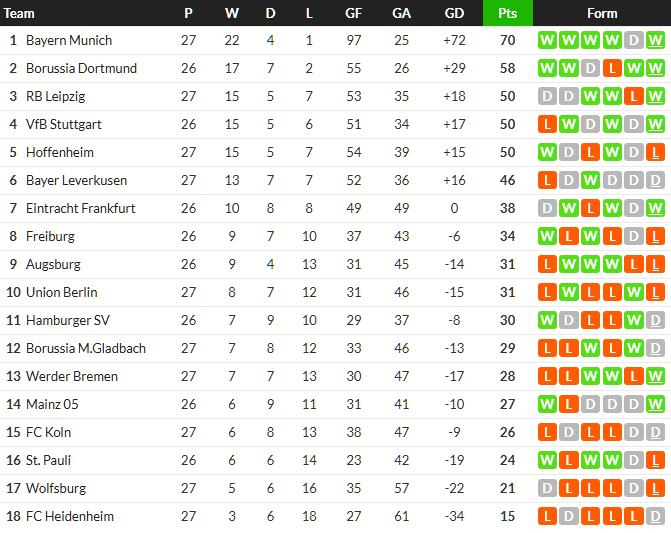671x533 pixels.
Task: Open the RB Leipzig team link
Action: [55, 97]
